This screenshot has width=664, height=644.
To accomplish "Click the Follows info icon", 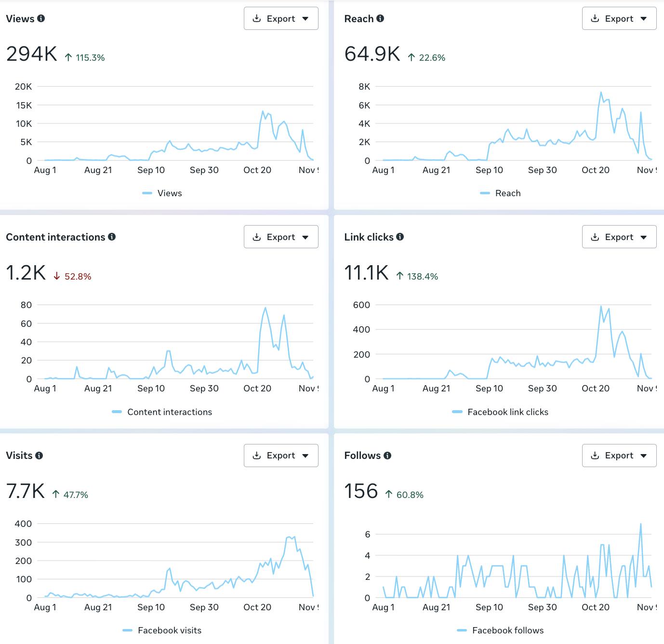I will 387,455.
